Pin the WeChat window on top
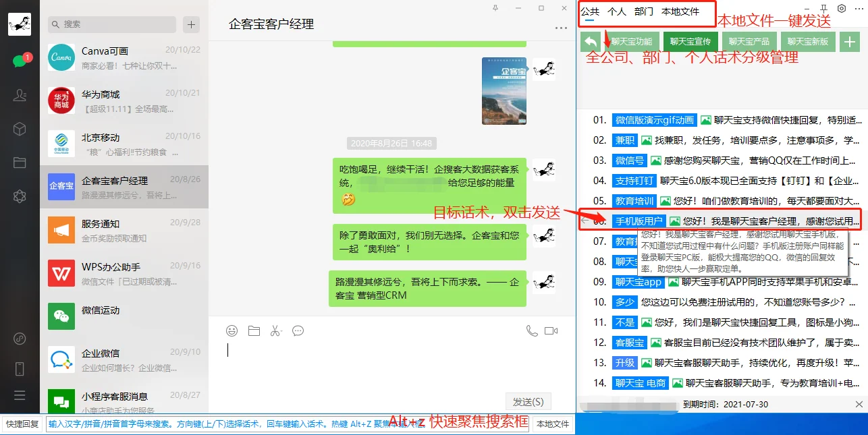The image size is (868, 435). (x=495, y=8)
